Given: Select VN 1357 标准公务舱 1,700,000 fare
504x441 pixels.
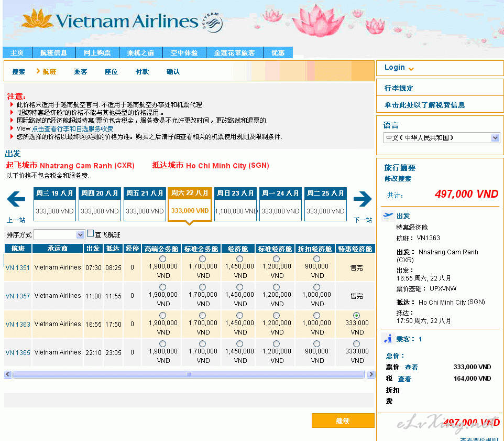Looking at the screenshot, I should coord(203,287).
